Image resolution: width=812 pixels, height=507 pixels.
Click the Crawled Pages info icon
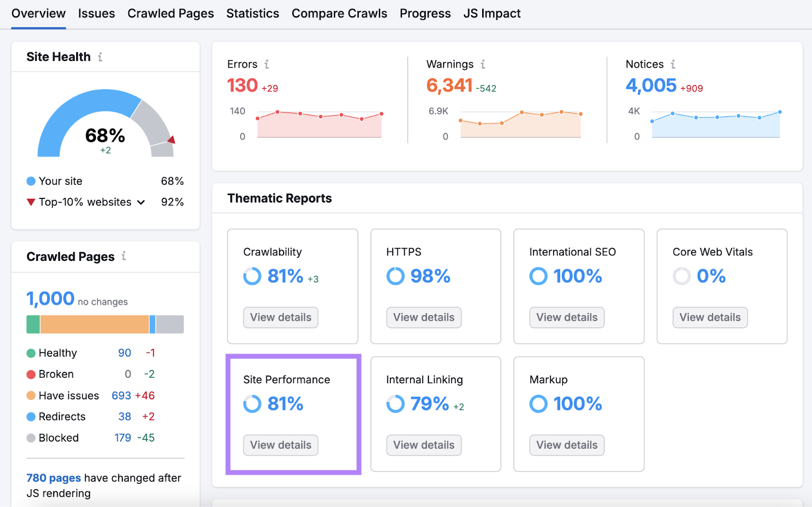(124, 257)
